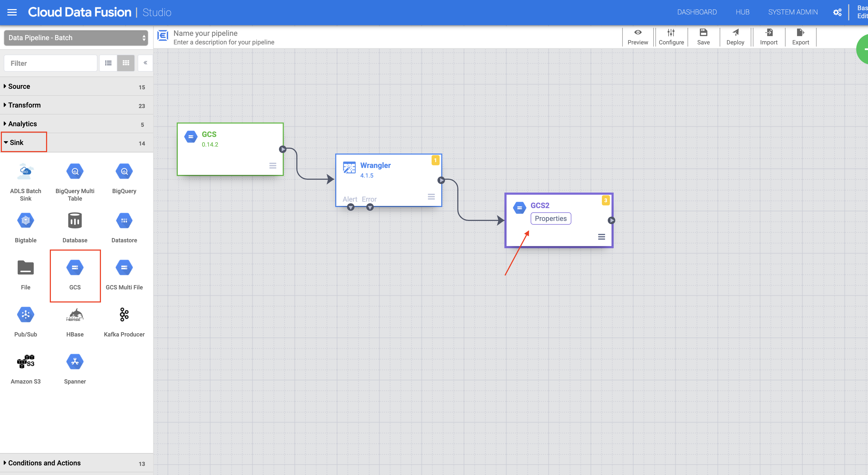The width and height of the screenshot is (868, 475).
Task: Select the Amazon S3 sink icon
Action: tap(26, 362)
